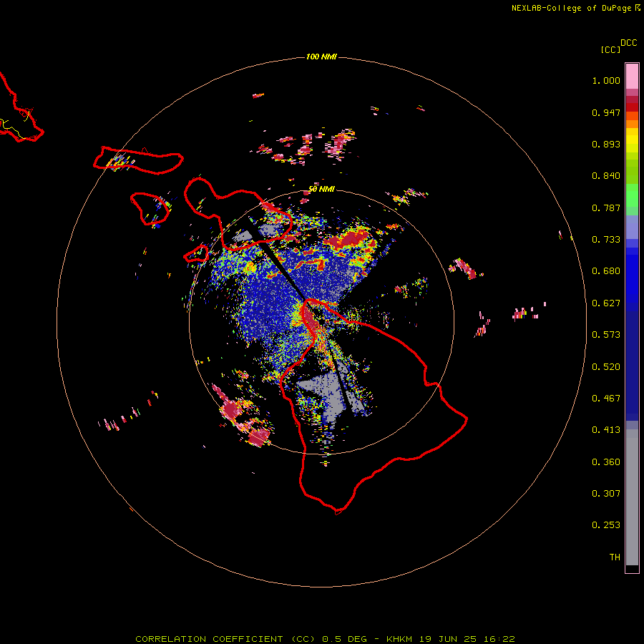Click the 0.680 color scale label
This screenshot has height=644, width=644.
click(x=606, y=271)
